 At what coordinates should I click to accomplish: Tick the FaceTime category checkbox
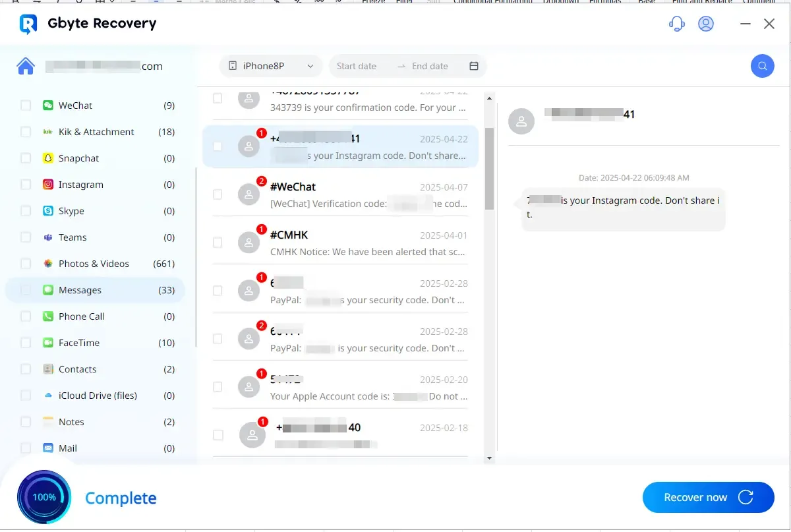point(26,343)
